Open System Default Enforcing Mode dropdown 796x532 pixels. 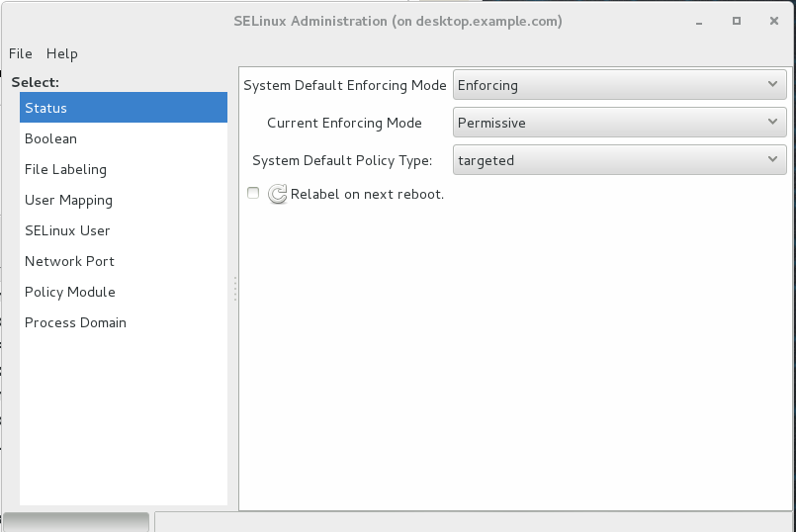pyautogui.click(x=619, y=85)
